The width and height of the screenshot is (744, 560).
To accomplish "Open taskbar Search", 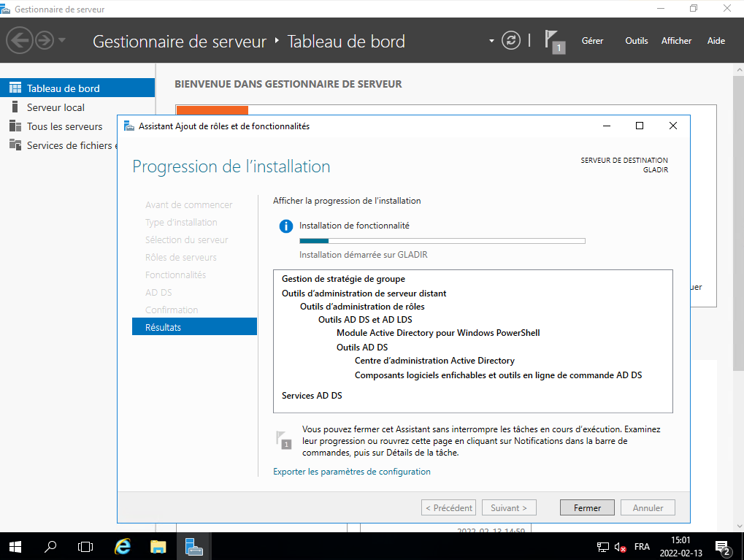I will (50, 547).
